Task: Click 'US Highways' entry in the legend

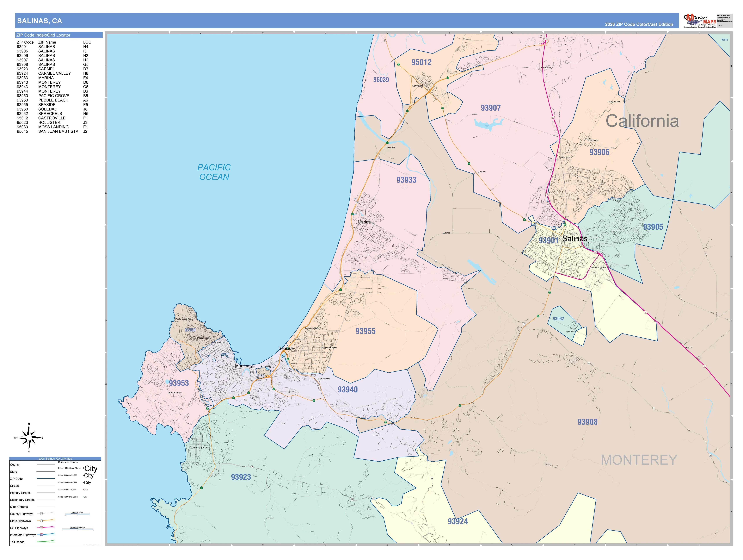Action: pyautogui.click(x=19, y=528)
